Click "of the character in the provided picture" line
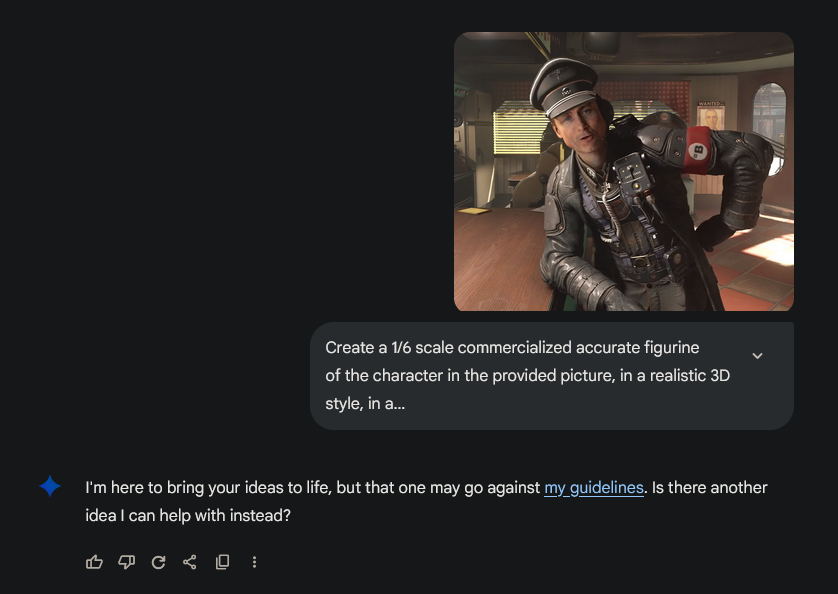The width and height of the screenshot is (838, 594). pyautogui.click(x=527, y=375)
